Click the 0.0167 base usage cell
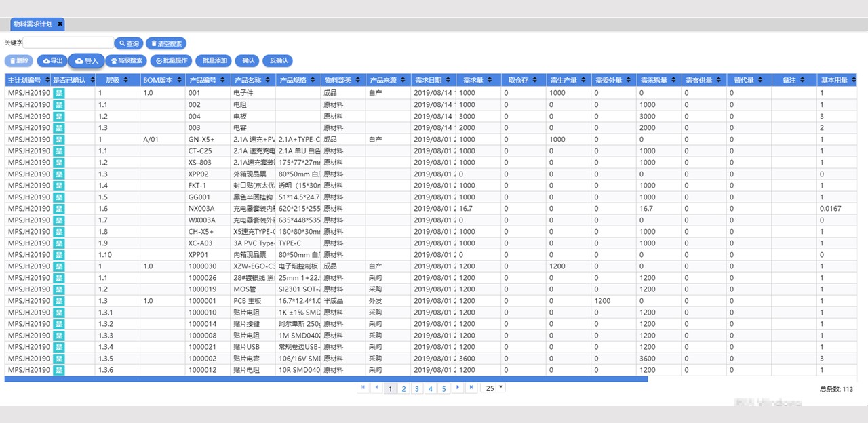The height and width of the screenshot is (423, 868). pyautogui.click(x=837, y=208)
